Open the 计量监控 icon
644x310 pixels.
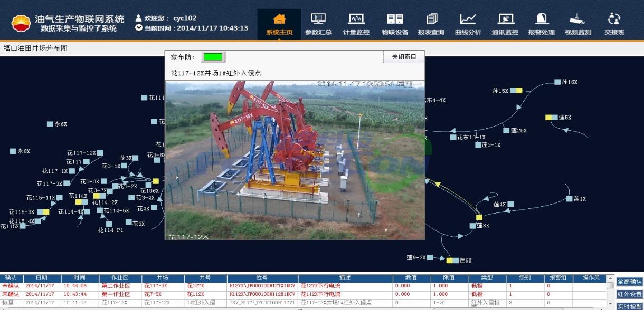(x=356, y=19)
